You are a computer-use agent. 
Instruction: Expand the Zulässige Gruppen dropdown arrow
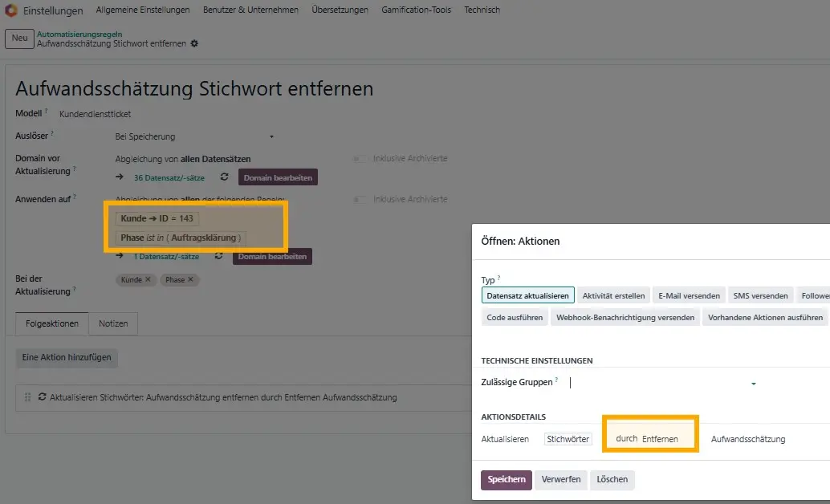[753, 384]
